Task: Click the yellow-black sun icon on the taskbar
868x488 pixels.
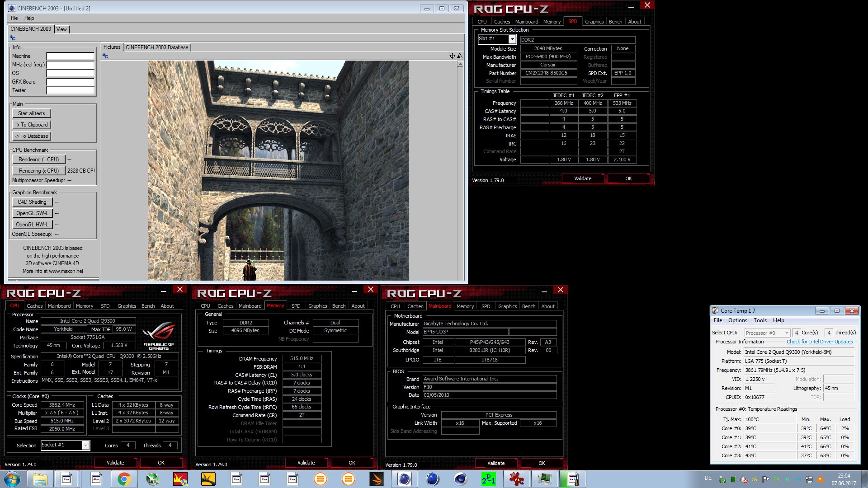Action: (208, 479)
